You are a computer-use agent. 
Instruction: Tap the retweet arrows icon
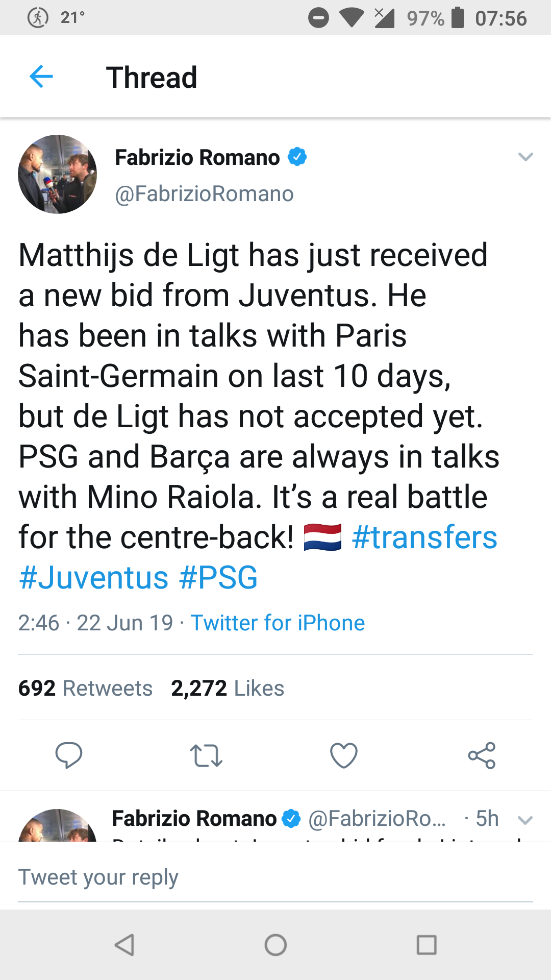(206, 755)
